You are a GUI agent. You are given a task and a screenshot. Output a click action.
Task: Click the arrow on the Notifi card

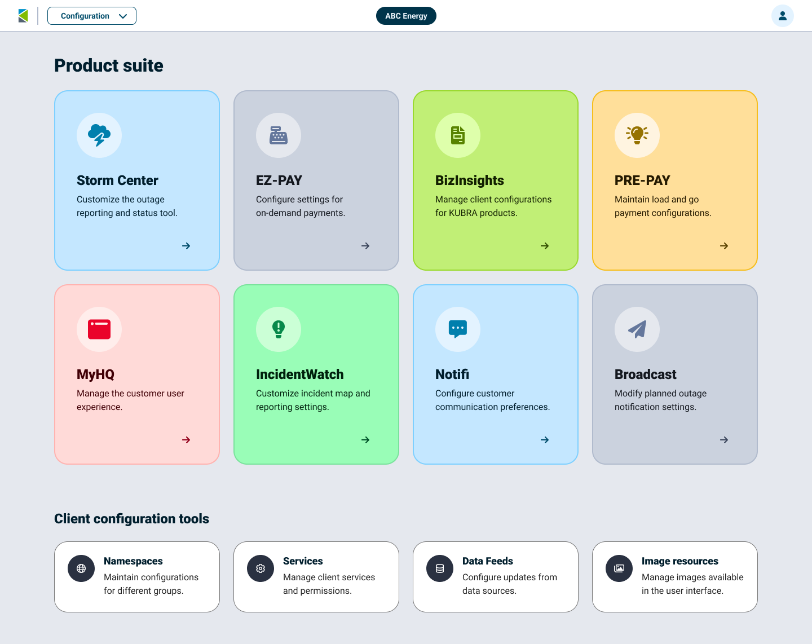pyautogui.click(x=545, y=440)
